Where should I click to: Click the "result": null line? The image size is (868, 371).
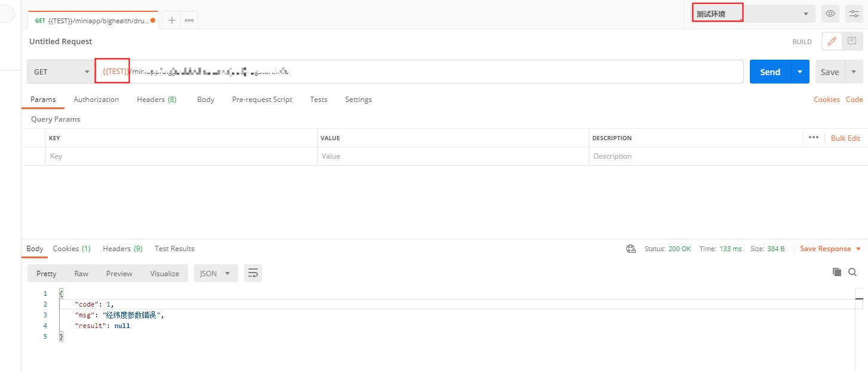coord(102,326)
